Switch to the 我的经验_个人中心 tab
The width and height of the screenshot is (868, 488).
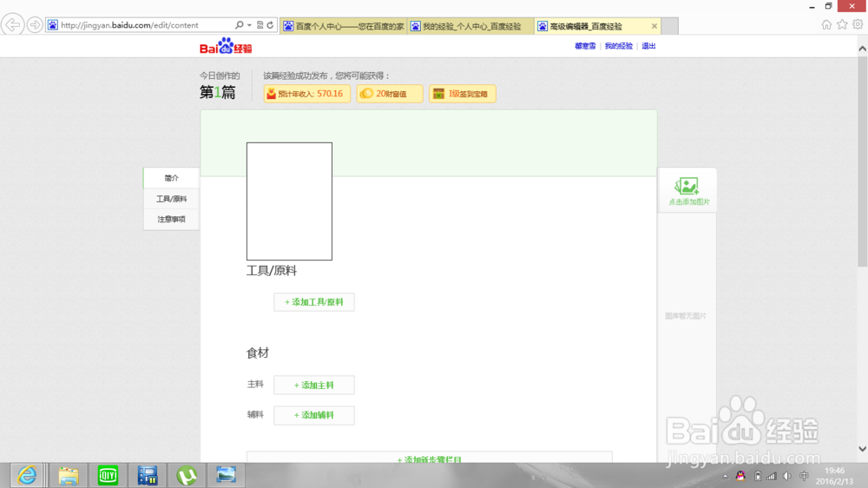(471, 26)
